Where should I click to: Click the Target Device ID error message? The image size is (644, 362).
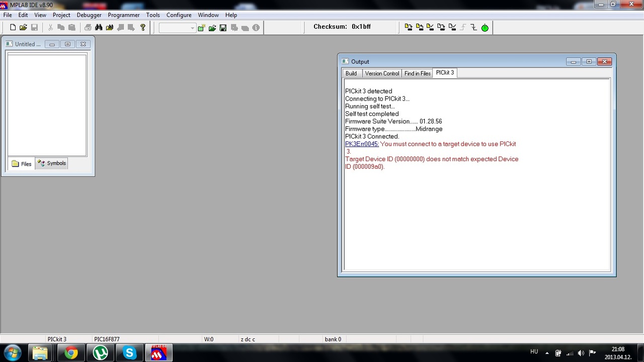[x=432, y=163]
